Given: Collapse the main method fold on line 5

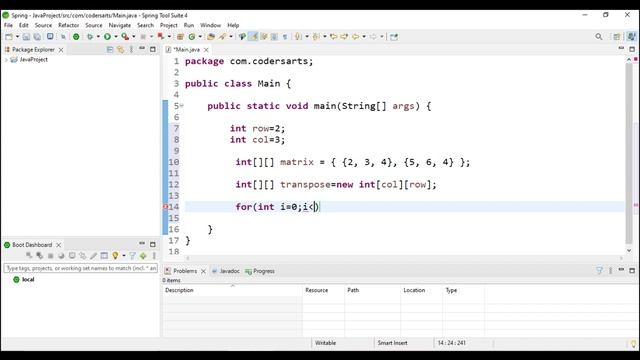Looking at the screenshot, I should pyautogui.click(x=182, y=106).
